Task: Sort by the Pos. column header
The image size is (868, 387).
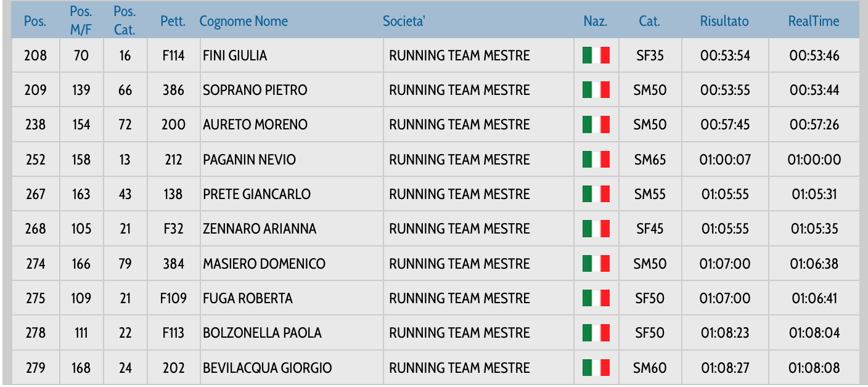Action: pos(35,21)
